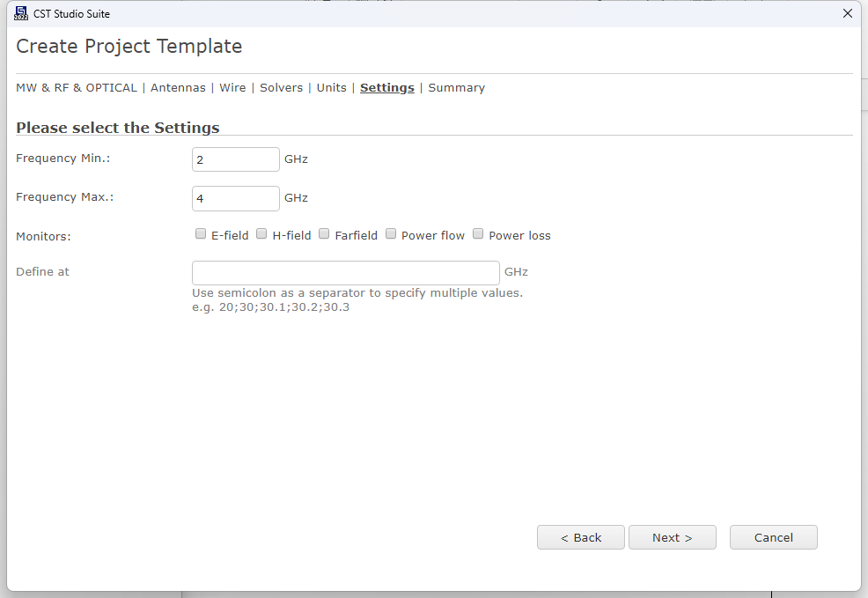Click the Frequency Max. input field
The image size is (868, 598).
click(x=236, y=198)
